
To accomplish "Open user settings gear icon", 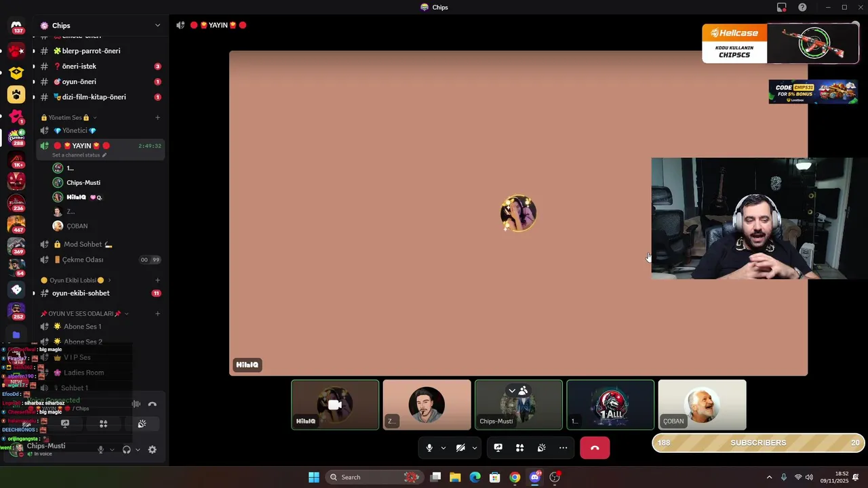I will (152, 449).
